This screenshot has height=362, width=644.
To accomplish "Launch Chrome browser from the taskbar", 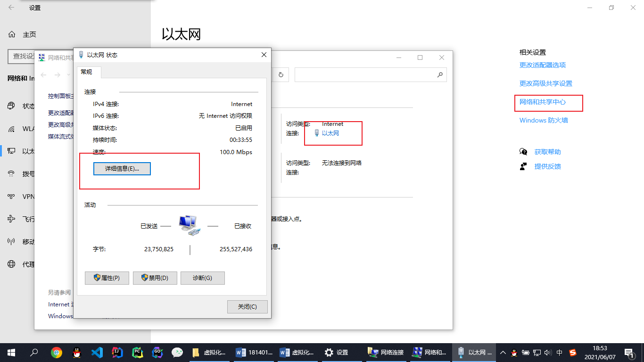I will 57,352.
